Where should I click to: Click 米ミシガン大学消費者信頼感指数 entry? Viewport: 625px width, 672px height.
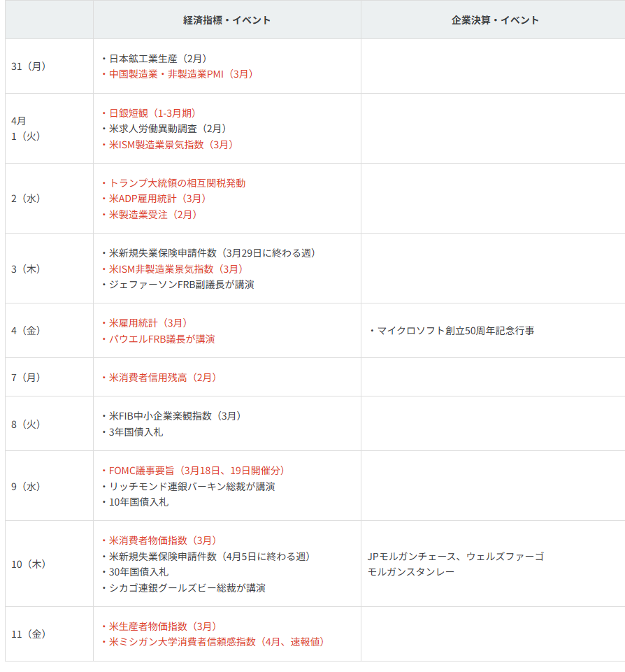click(x=216, y=642)
